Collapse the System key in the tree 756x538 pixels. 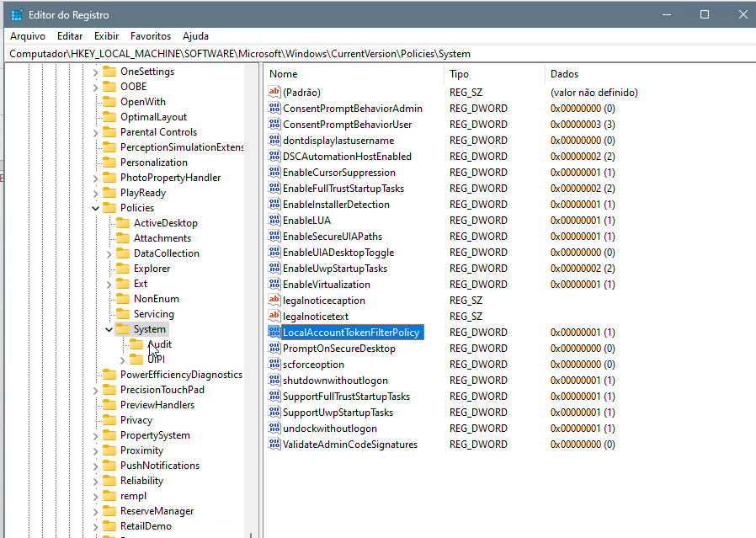109,329
